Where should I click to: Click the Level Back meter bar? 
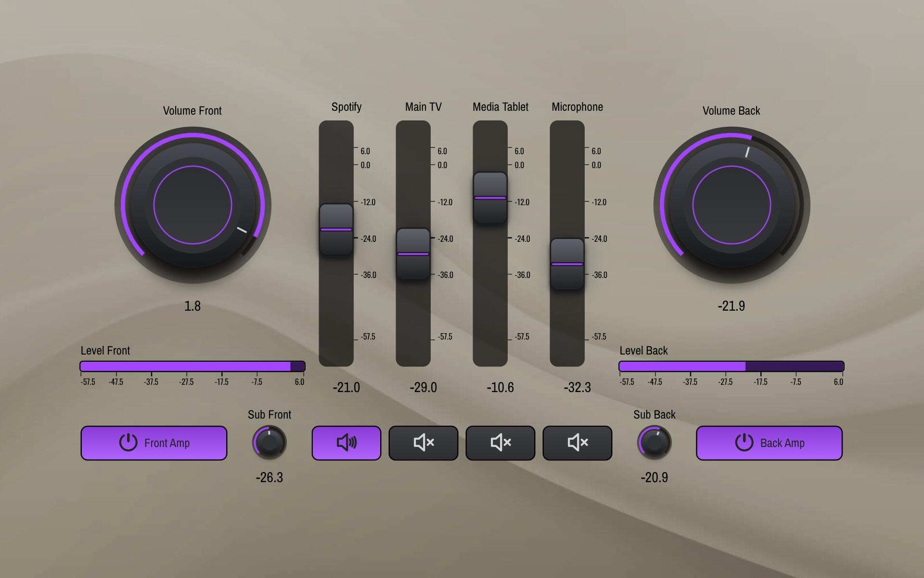[x=731, y=367]
